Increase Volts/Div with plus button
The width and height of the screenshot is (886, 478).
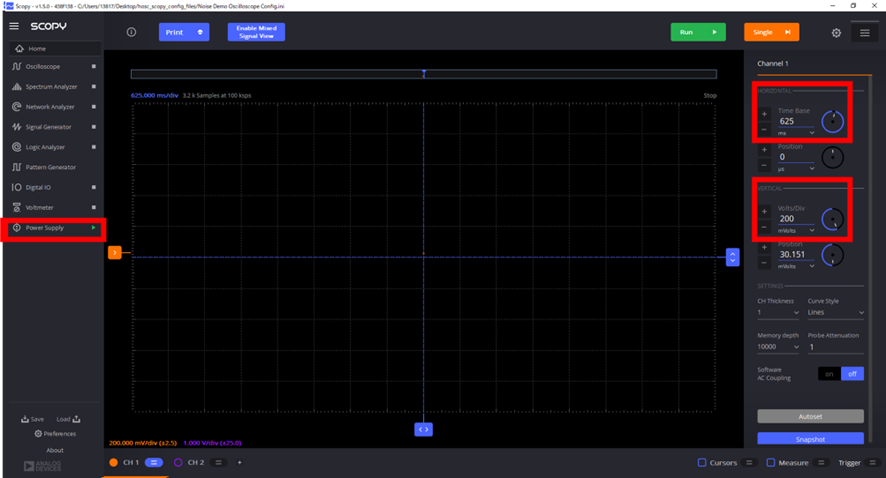765,211
